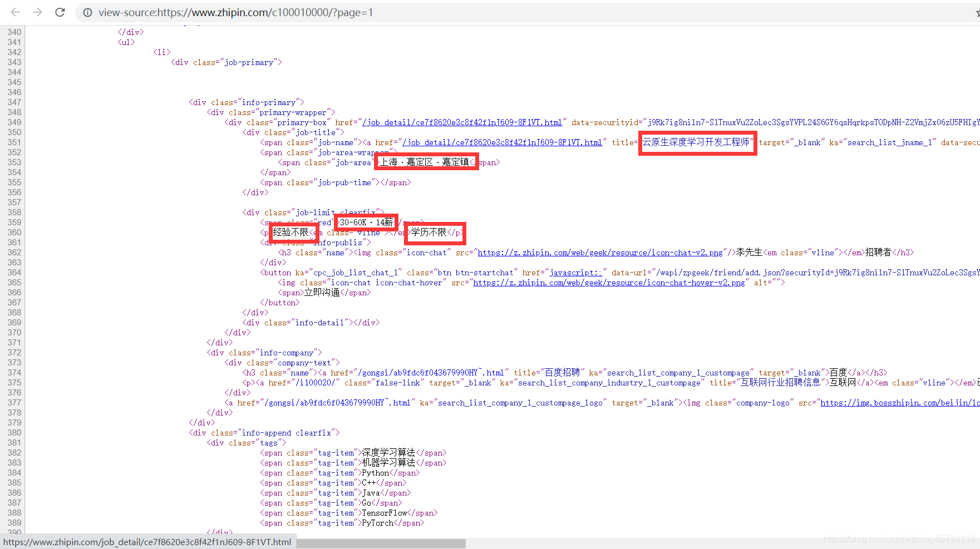
Task: Click the C++ tag-item text
Action: coord(368,483)
